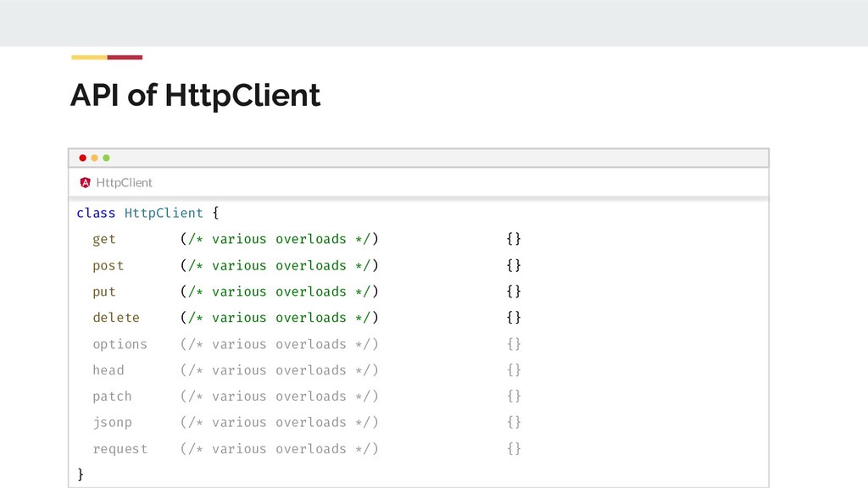Screen dimensions: 868x488
Task: Click the Angular logo icon
Action: point(85,182)
